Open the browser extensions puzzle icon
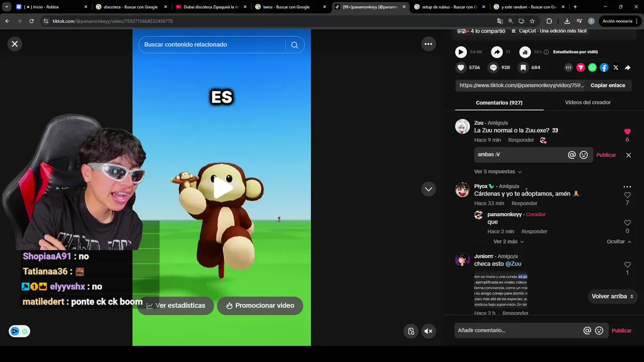The image size is (644, 362). pos(549,21)
